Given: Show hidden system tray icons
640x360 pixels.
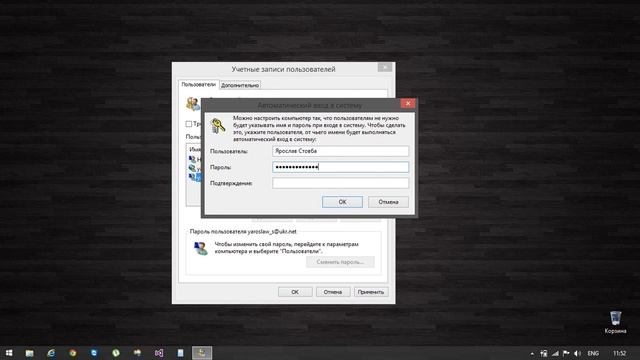Looking at the screenshot, I should (x=532, y=353).
